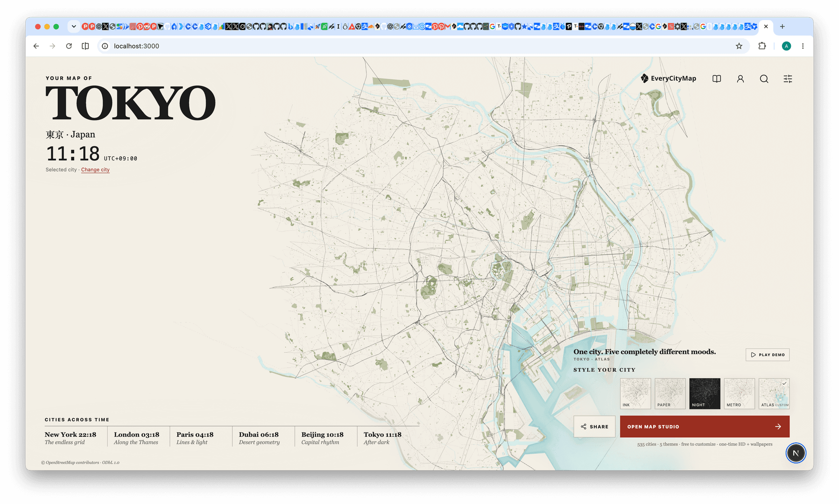Switch to New York 22:18 city
839x504 pixels.
click(71, 438)
